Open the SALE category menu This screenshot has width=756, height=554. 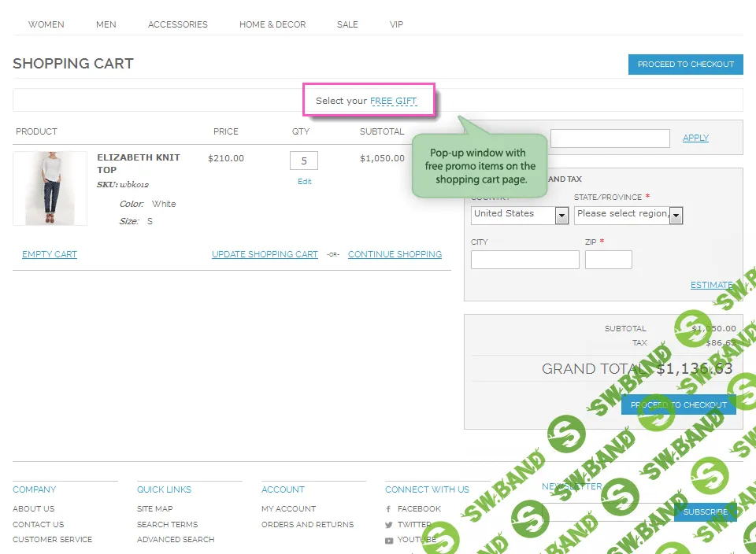click(x=347, y=24)
